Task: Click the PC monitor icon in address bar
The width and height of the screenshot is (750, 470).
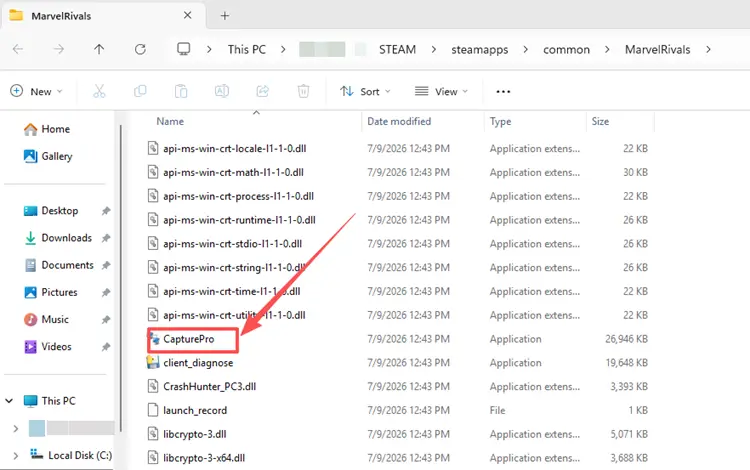Action: point(184,49)
